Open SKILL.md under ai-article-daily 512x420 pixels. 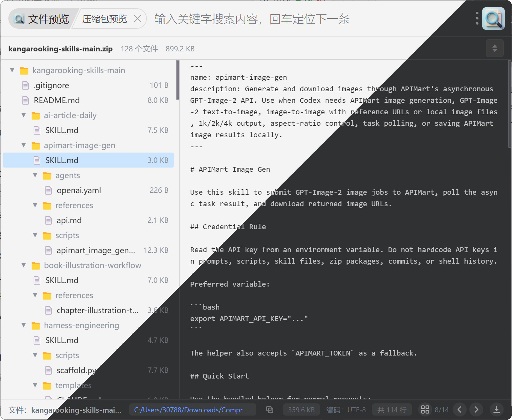pyautogui.click(x=88, y=130)
